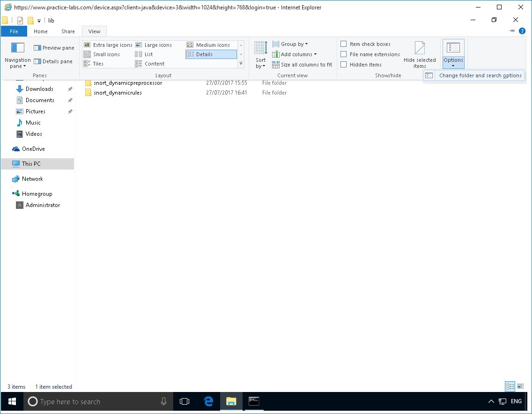Show Hidden items checkbox

(344, 65)
